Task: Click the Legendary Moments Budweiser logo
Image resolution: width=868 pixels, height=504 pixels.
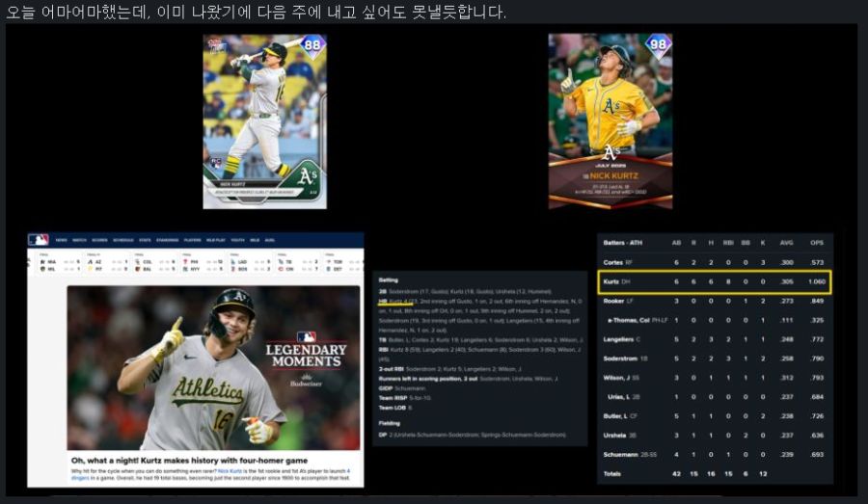Action: coord(306,359)
